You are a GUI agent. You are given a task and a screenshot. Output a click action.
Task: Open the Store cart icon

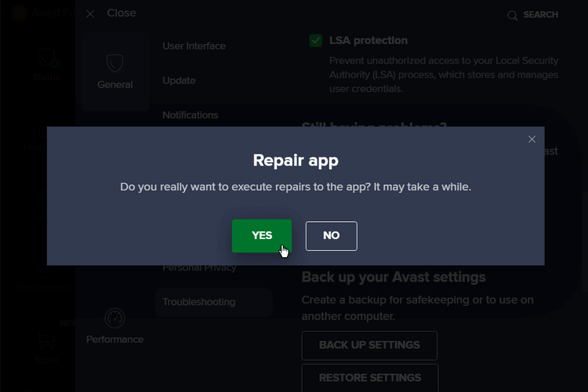pyautogui.click(x=47, y=340)
